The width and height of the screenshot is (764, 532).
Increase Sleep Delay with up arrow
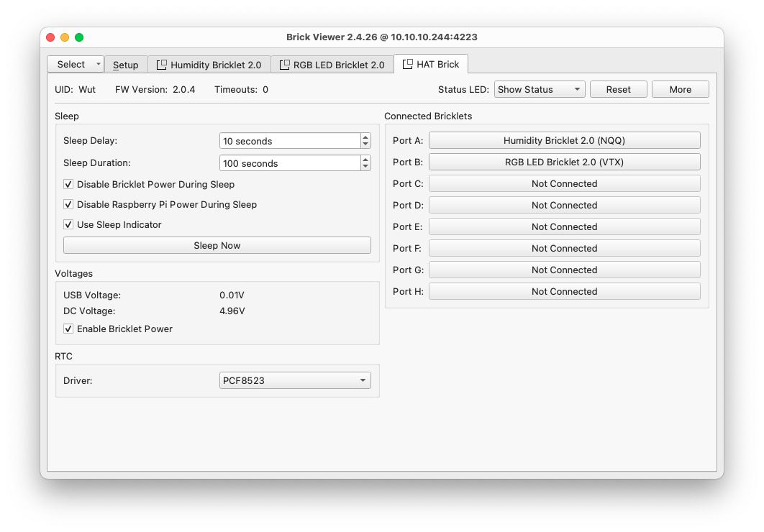tap(365, 137)
